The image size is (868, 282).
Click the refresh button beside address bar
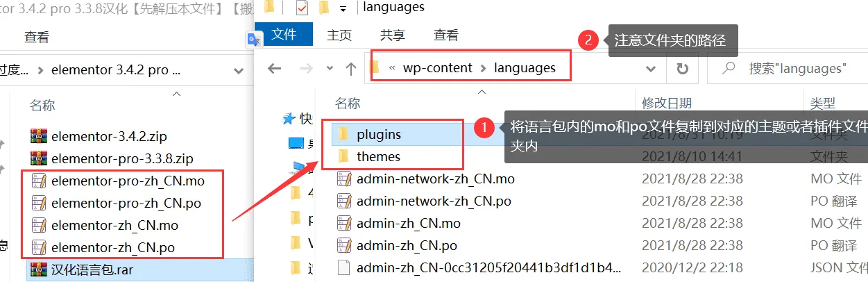[x=682, y=68]
